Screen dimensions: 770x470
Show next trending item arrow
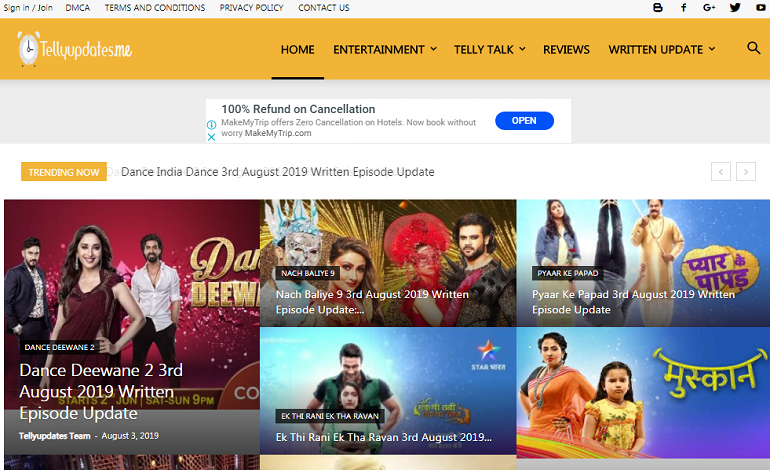point(745,172)
